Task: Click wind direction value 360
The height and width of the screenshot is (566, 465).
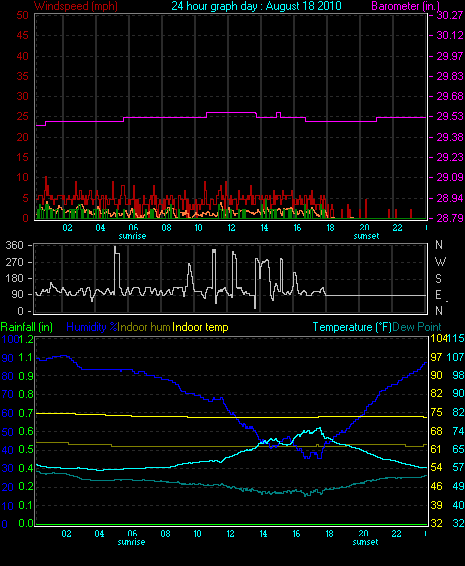Action: 14,245
